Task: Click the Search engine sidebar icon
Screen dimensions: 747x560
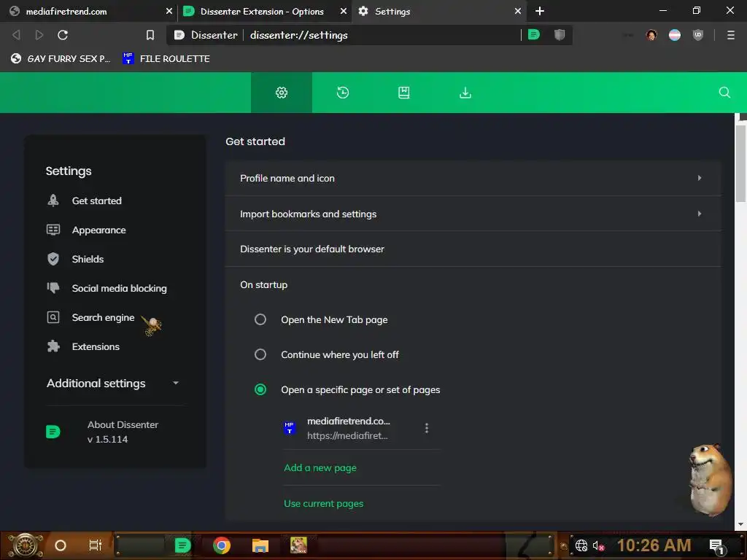Action: tap(53, 317)
